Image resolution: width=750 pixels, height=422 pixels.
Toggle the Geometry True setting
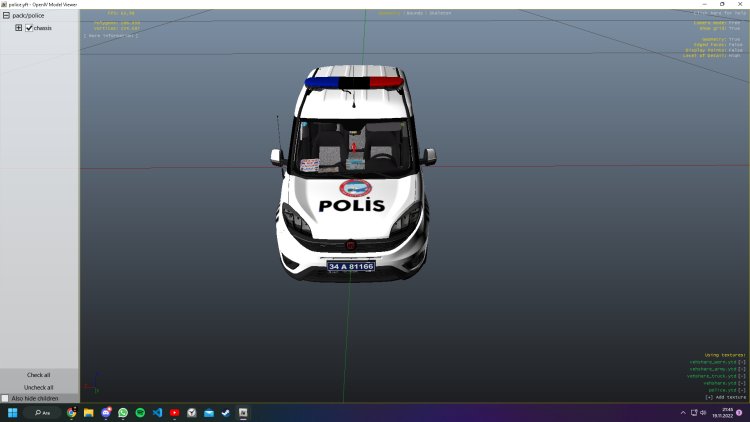tap(721, 39)
